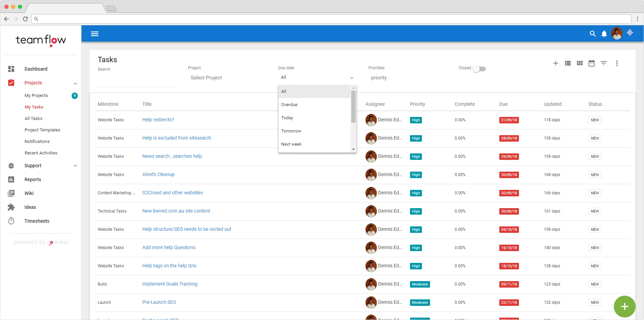Open the filter list icon
The width and height of the screenshot is (644, 320).
[x=604, y=63]
